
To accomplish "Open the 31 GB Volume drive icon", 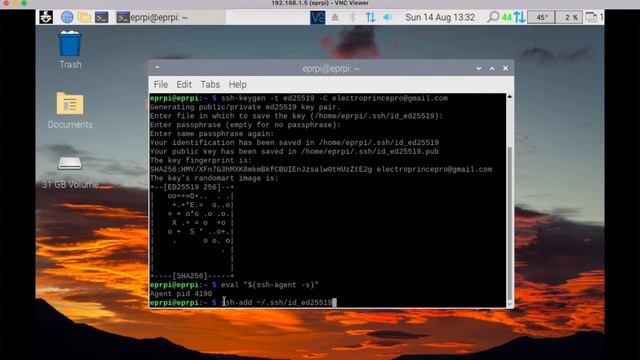I will 70,173.
